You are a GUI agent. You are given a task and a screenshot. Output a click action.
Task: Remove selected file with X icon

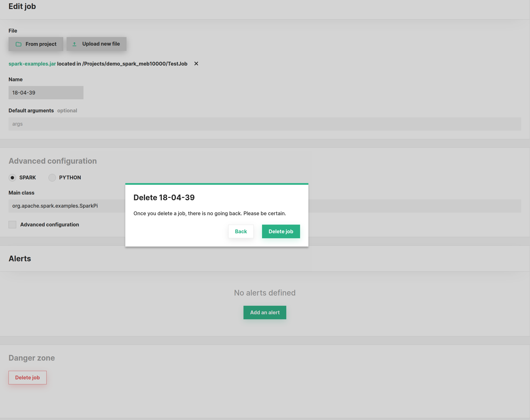[x=196, y=64]
